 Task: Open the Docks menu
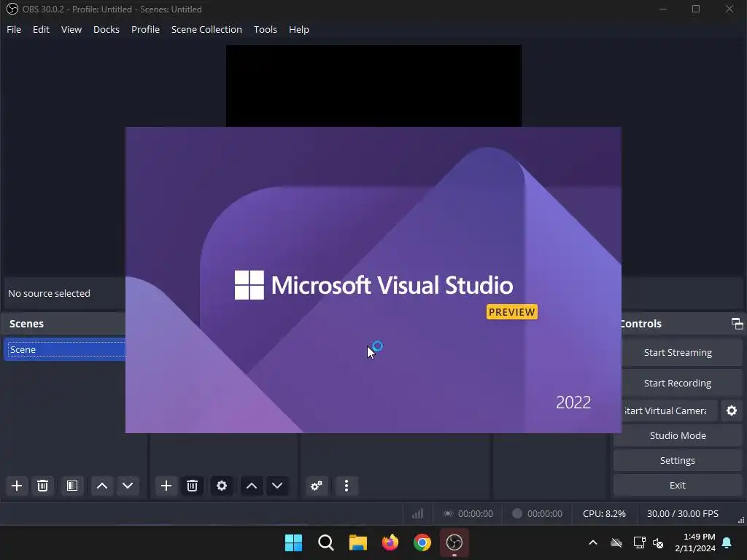[x=107, y=29]
